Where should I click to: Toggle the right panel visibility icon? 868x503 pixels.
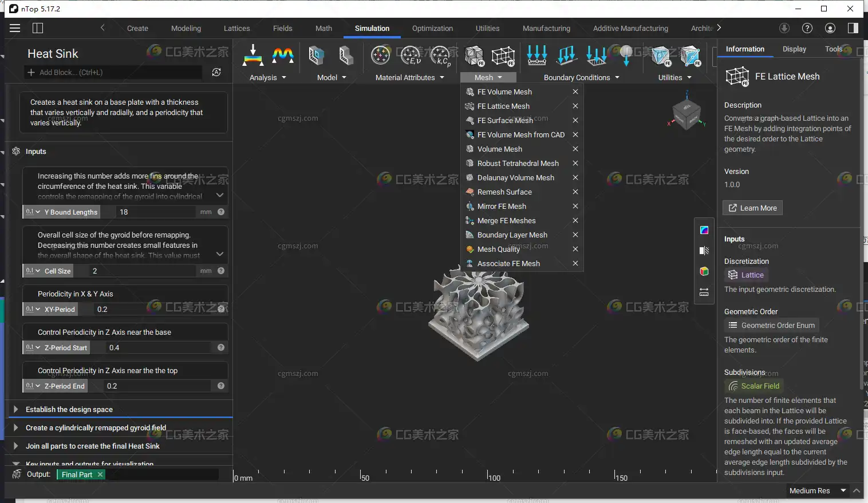coord(853,28)
